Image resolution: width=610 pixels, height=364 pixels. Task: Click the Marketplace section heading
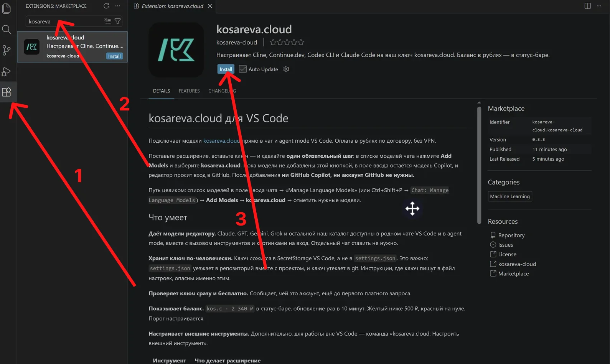(x=506, y=109)
